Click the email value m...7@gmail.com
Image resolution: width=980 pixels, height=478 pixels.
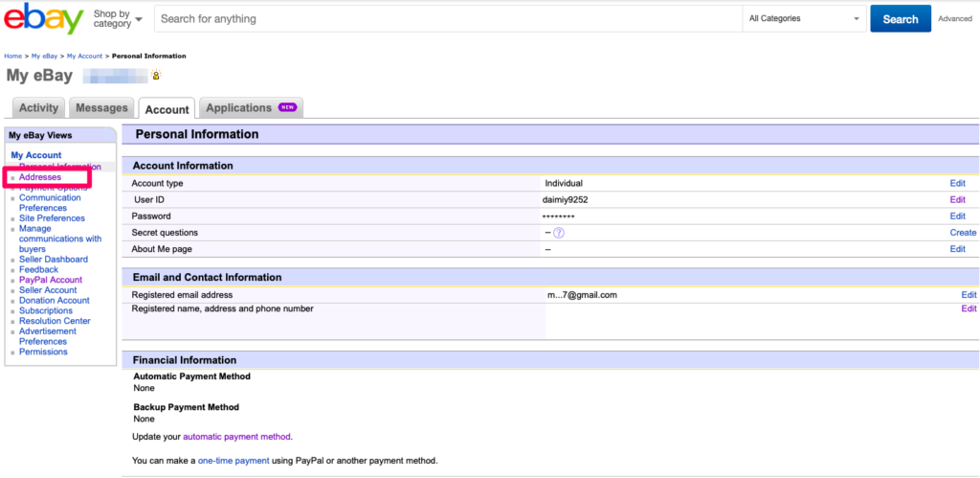click(582, 295)
